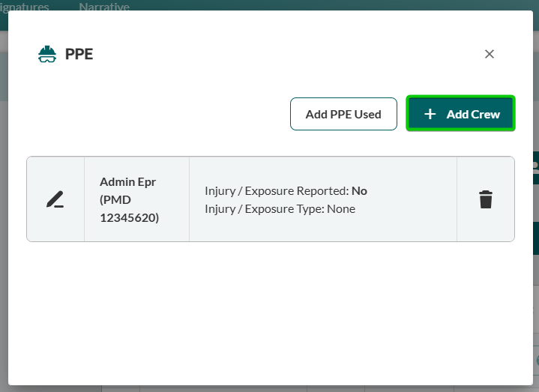The height and width of the screenshot is (392, 539).
Task: Click the Injury / Exposure Reported line
Action: (286, 191)
